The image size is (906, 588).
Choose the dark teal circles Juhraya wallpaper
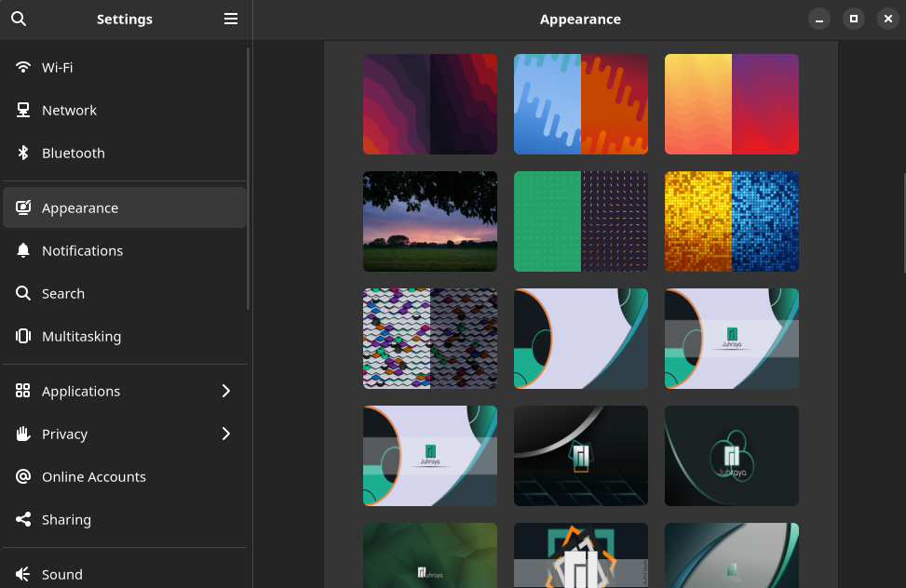pyautogui.click(x=732, y=456)
